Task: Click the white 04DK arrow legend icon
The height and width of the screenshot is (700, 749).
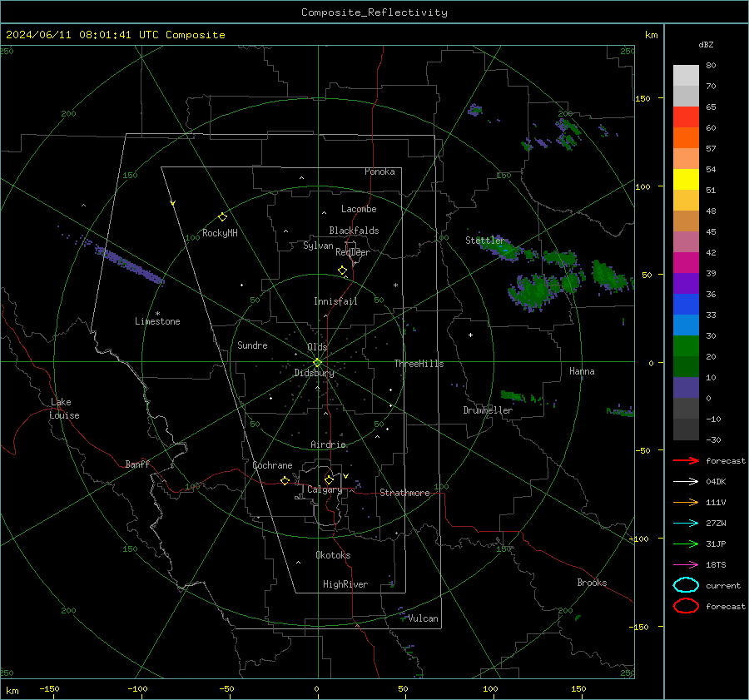Action: 686,481
